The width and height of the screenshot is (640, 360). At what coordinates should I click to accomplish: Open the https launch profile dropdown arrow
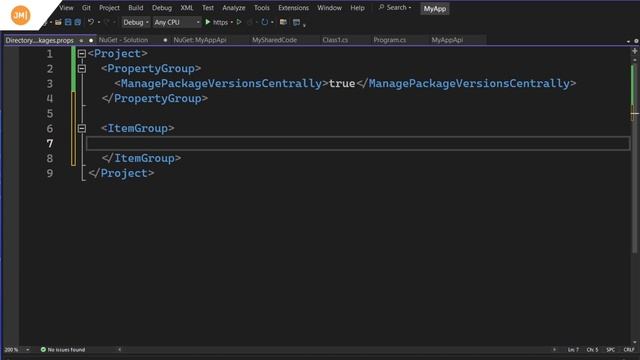click(x=231, y=22)
